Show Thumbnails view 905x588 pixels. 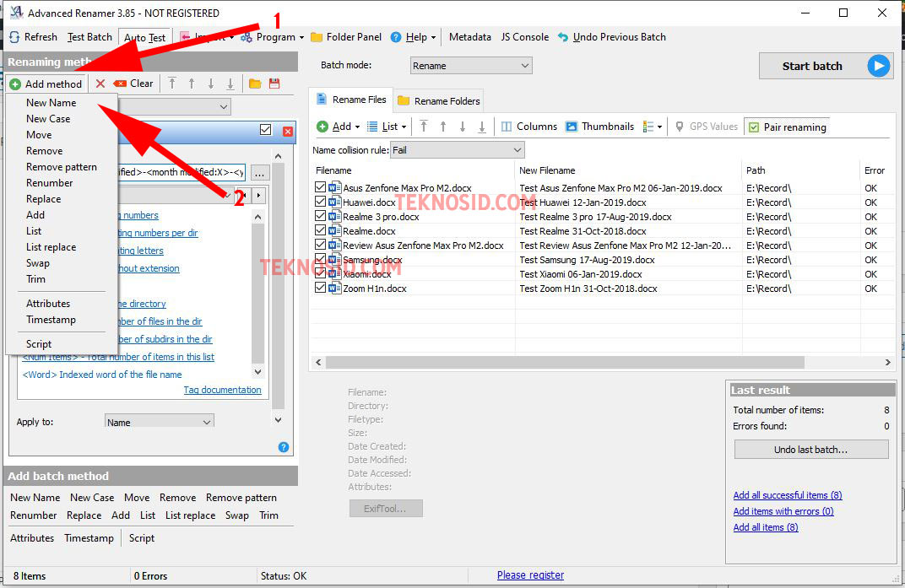pos(599,127)
